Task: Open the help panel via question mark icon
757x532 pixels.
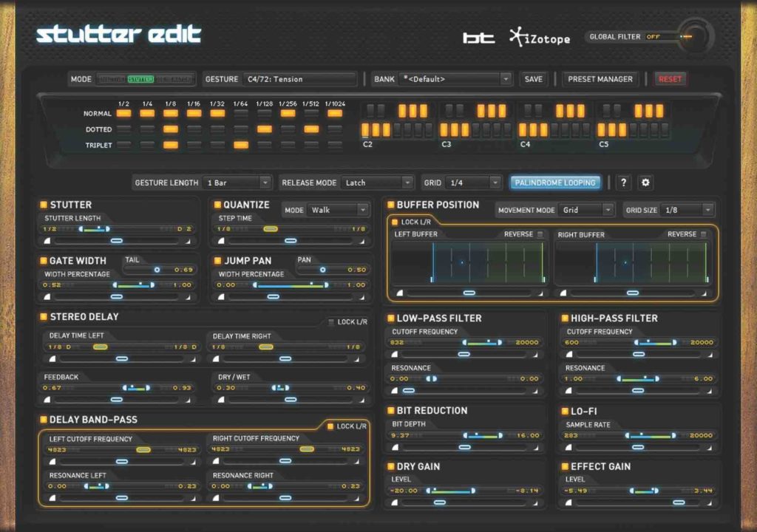Action: click(625, 183)
